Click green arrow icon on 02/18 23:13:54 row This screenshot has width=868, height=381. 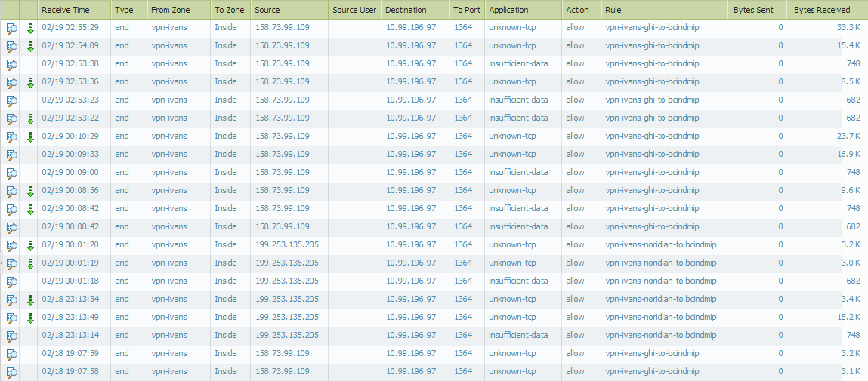pos(30,300)
